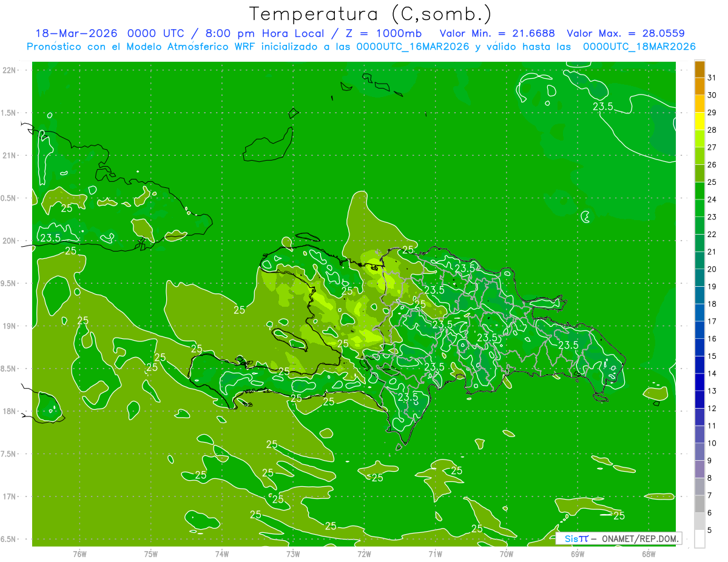The width and height of the screenshot is (728, 562).
Task: Pick the dark blue swatch between 13 and 14
Action: click(x=699, y=382)
